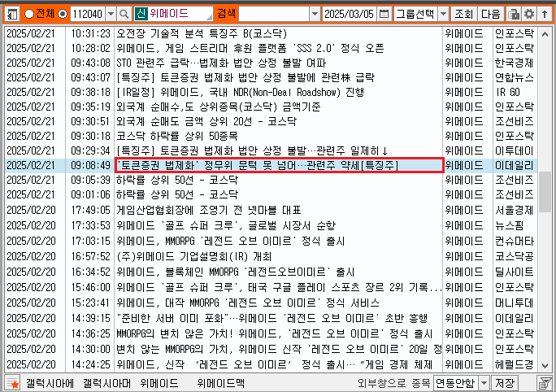Viewport: 556px width, 392px height.
Task: Click the 조회 button
Action: point(463,14)
